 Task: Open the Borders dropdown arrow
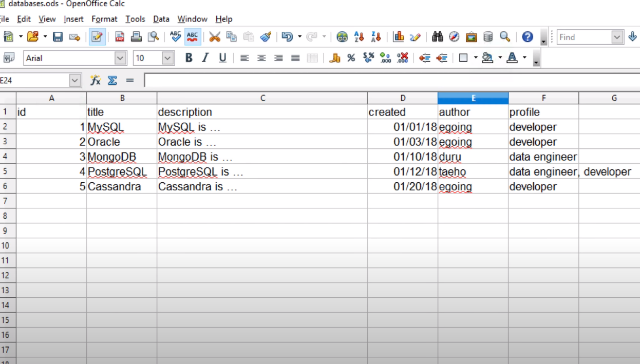pos(476,58)
